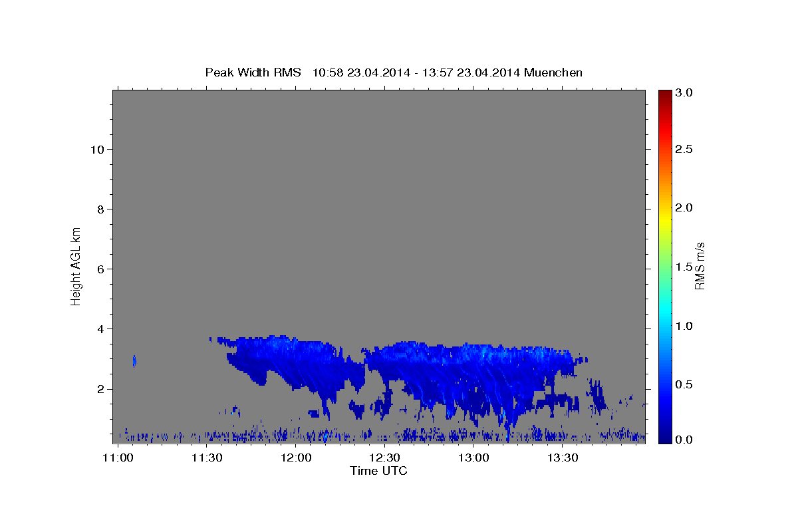The height and width of the screenshot is (532, 798).
Task: Click the dark blue bottom of colorbar
Action: click(x=664, y=438)
